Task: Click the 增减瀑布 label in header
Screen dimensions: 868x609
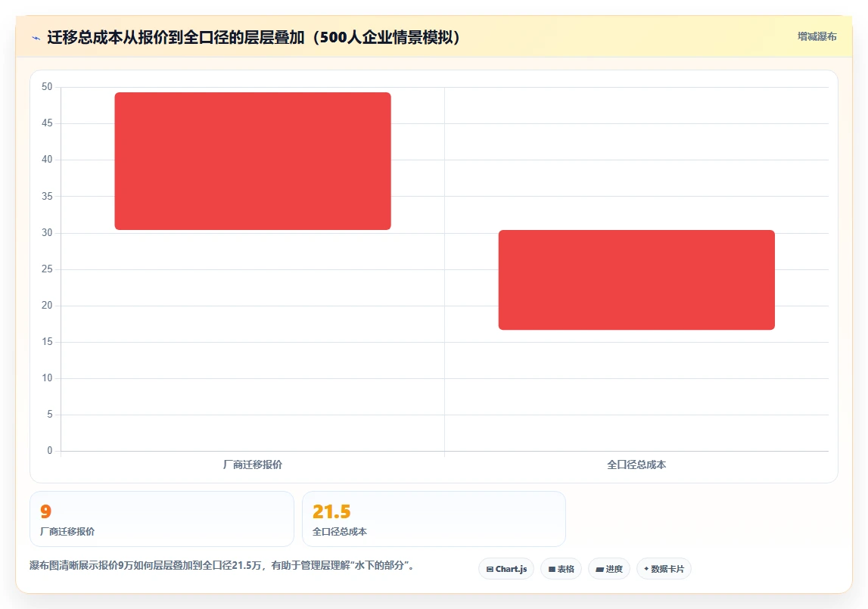Action: 817,36
